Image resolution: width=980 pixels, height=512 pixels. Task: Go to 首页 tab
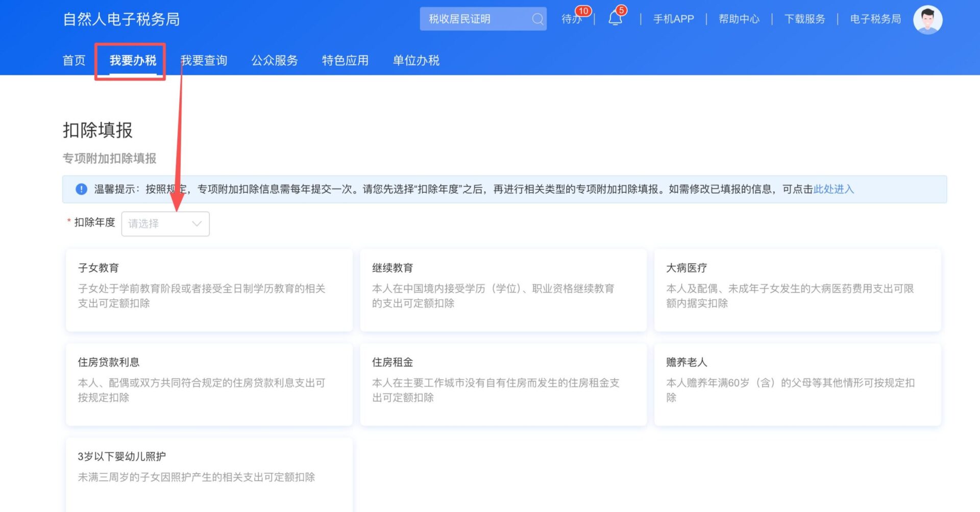coord(74,61)
